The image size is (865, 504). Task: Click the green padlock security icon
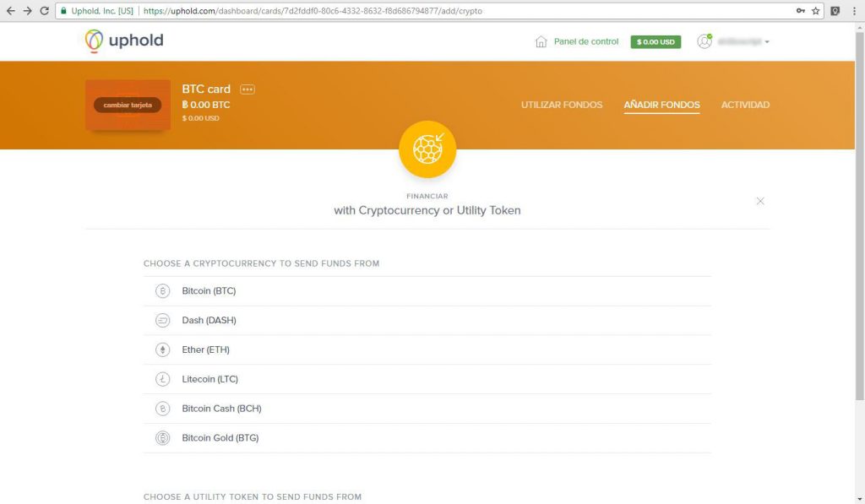point(64,10)
